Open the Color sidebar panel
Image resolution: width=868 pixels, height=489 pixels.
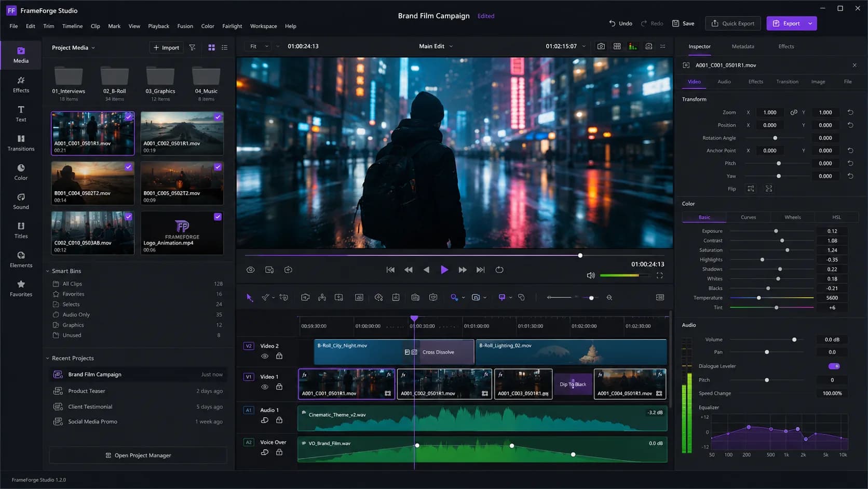click(21, 171)
